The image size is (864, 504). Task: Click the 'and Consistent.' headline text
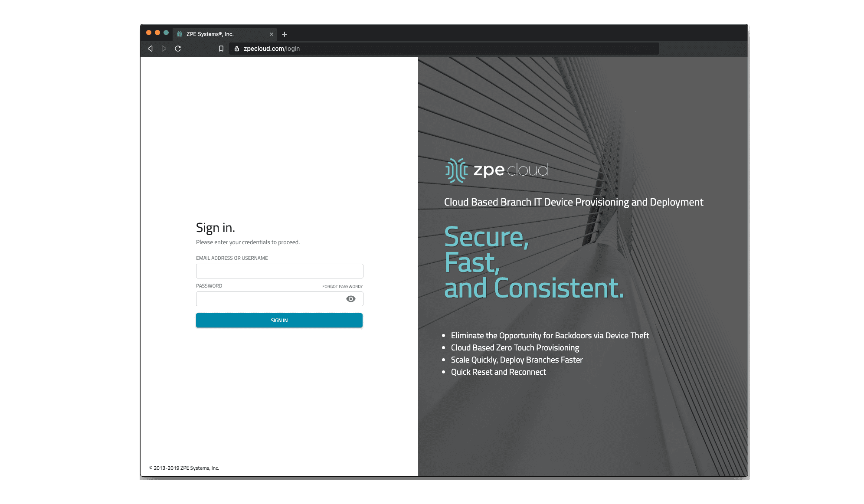pyautogui.click(x=534, y=288)
